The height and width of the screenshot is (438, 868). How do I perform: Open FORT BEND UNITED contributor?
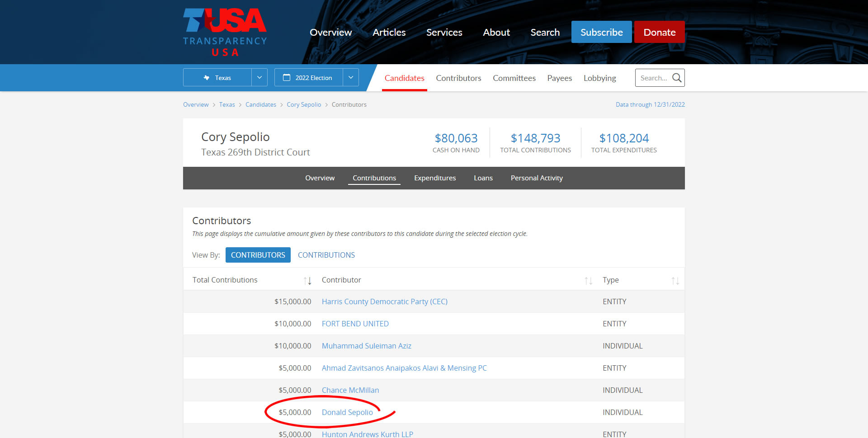[x=355, y=324]
